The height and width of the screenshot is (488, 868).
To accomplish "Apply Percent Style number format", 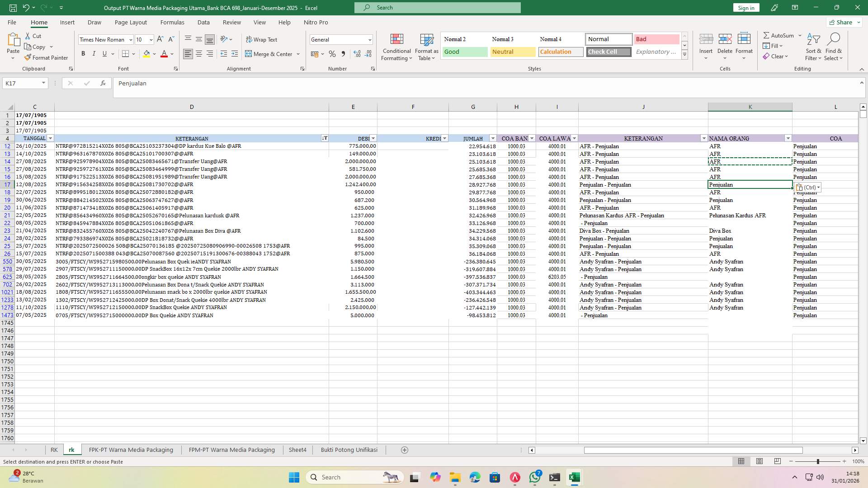I will point(332,54).
